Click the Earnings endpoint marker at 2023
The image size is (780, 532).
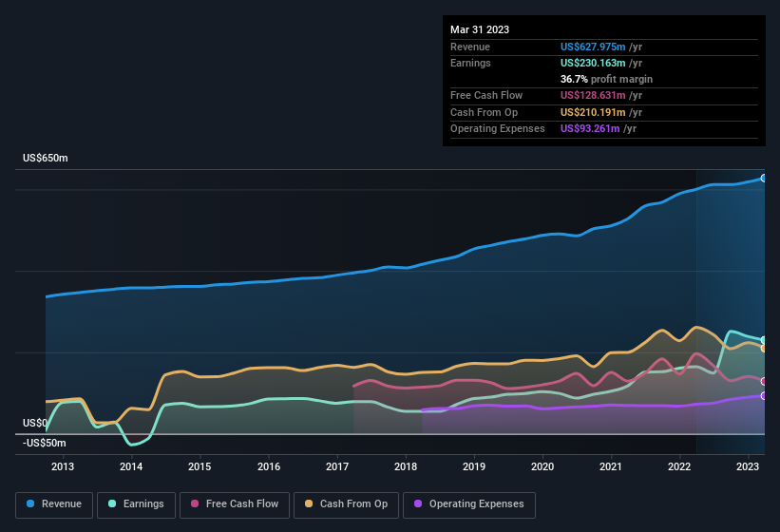point(764,341)
